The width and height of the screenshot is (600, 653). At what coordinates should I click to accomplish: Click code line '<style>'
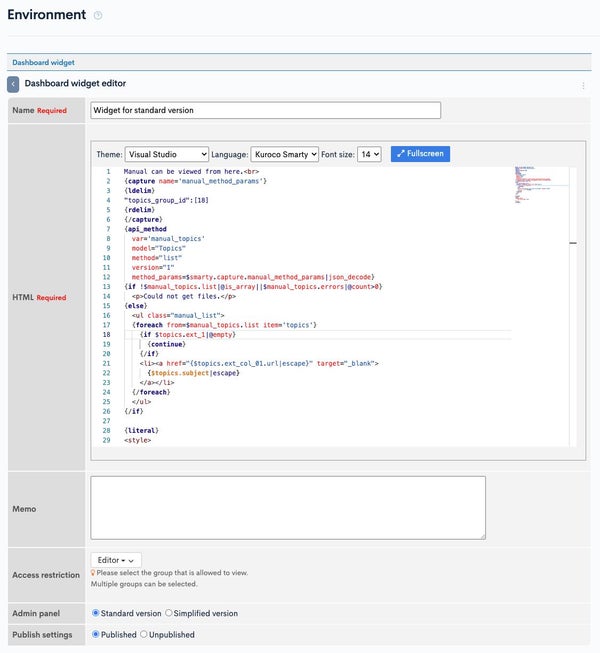(137, 440)
